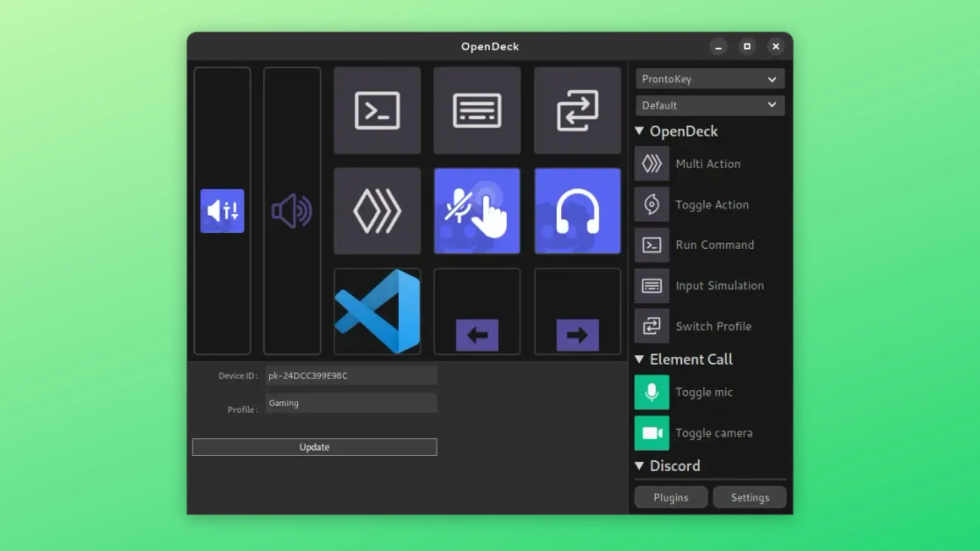Click the Toggle Action label
The image size is (980, 551).
(x=712, y=205)
